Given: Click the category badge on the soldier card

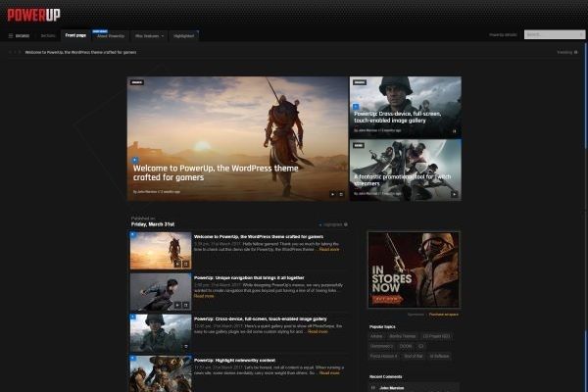Looking at the screenshot, I should pos(360,82).
